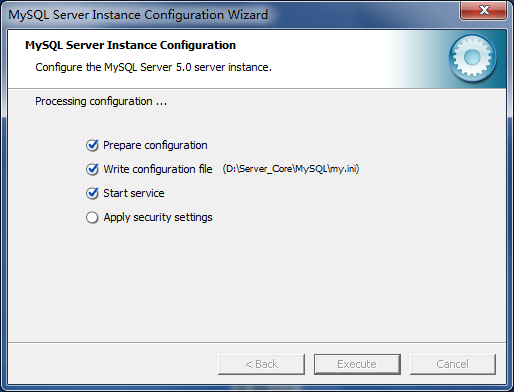Click the 'Write configuration file' step label
514x392 pixels.
(x=158, y=169)
